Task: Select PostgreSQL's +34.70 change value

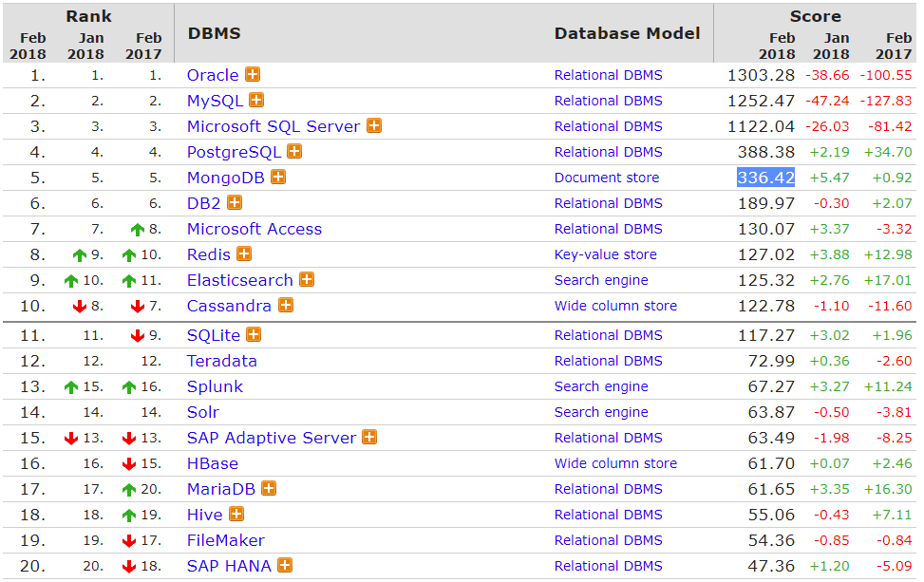Action: pos(888,152)
